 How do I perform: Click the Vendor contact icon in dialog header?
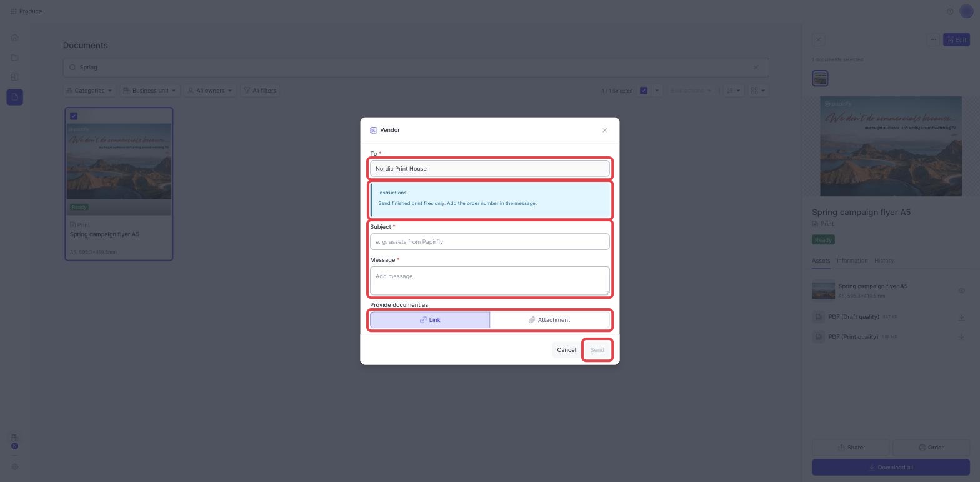click(x=373, y=130)
